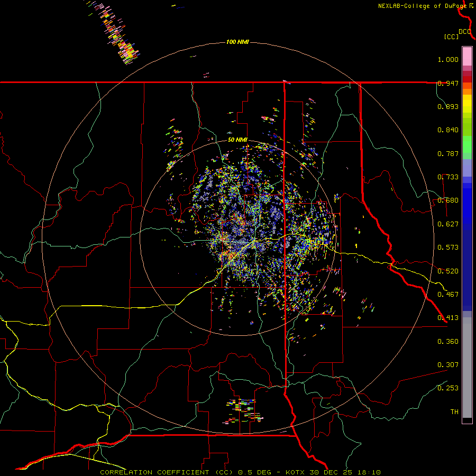The height and width of the screenshot is (476, 476).
Task: Select the 0.307 legend value
Action: (x=448, y=364)
